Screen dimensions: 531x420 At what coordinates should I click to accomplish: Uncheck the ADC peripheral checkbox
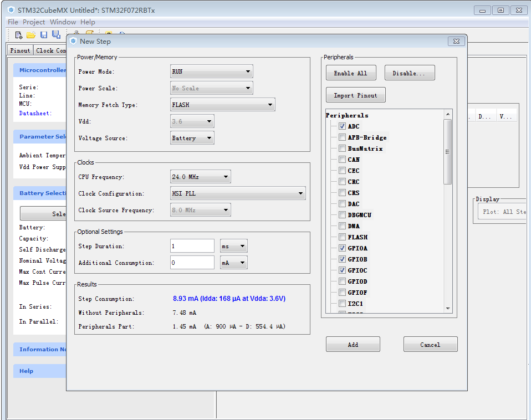pyautogui.click(x=342, y=126)
